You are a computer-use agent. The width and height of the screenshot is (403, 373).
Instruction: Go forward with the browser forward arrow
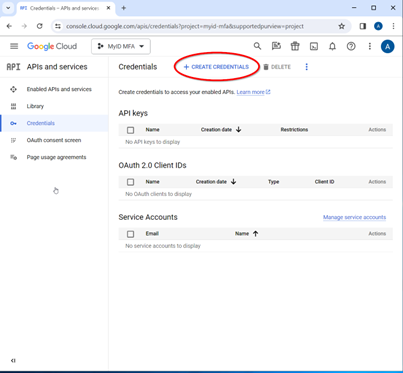24,26
